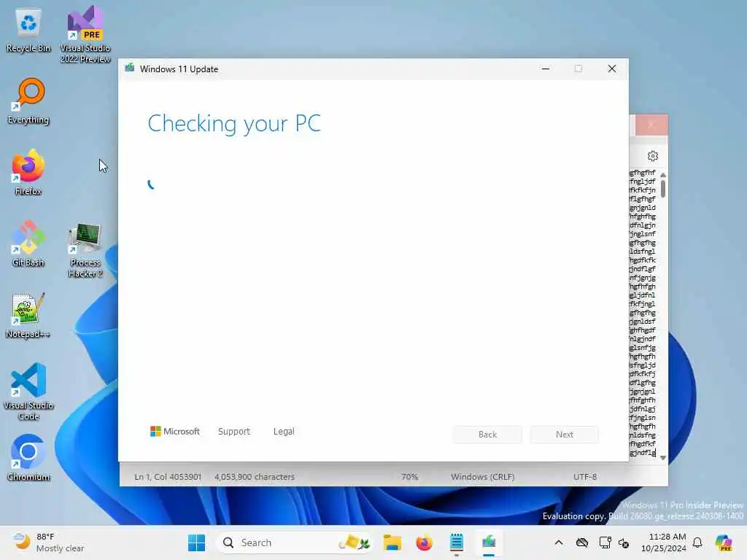The height and width of the screenshot is (560, 747).
Task: Open the Everything search shortcut
Action: click(x=28, y=101)
